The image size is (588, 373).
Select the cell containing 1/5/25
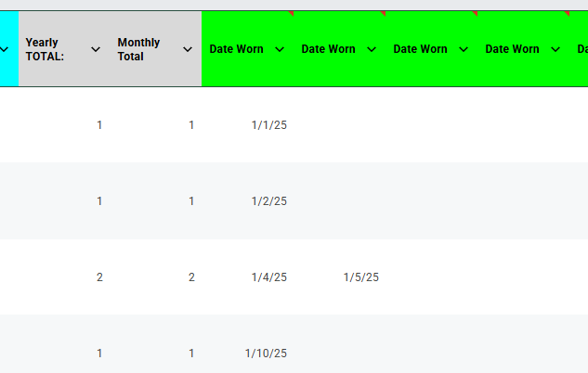(x=360, y=277)
